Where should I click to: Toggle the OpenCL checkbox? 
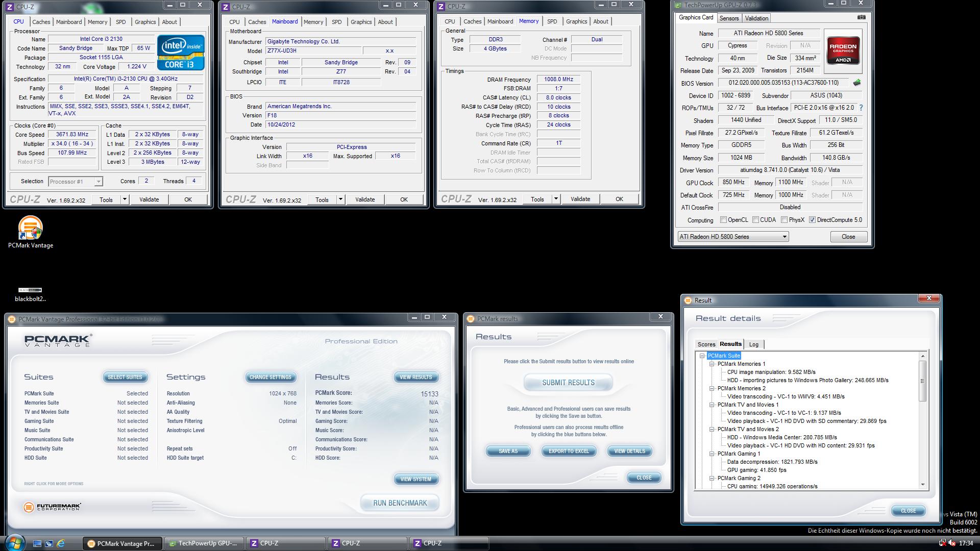(x=723, y=220)
